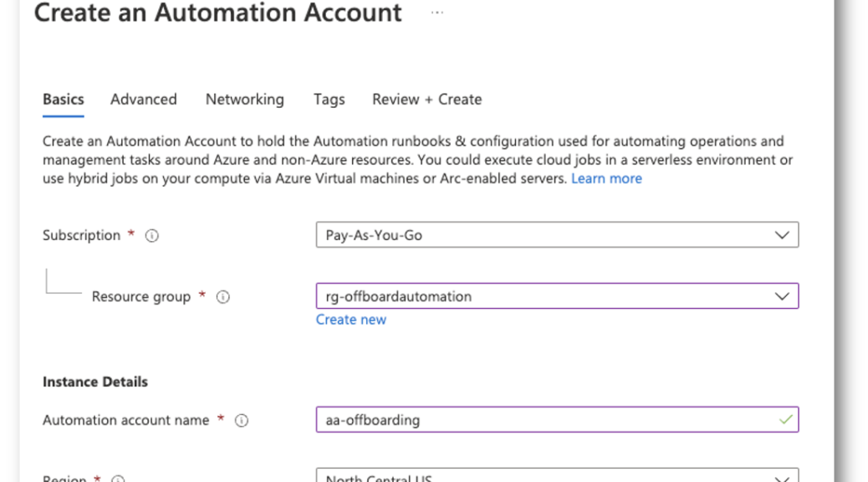The width and height of the screenshot is (868, 482).
Task: Open the Advanced tab
Action: point(143,100)
